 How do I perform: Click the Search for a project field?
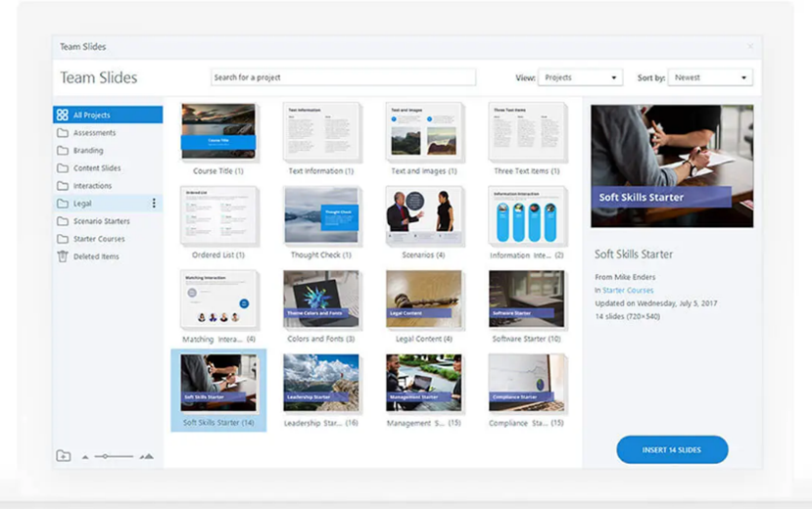344,77
